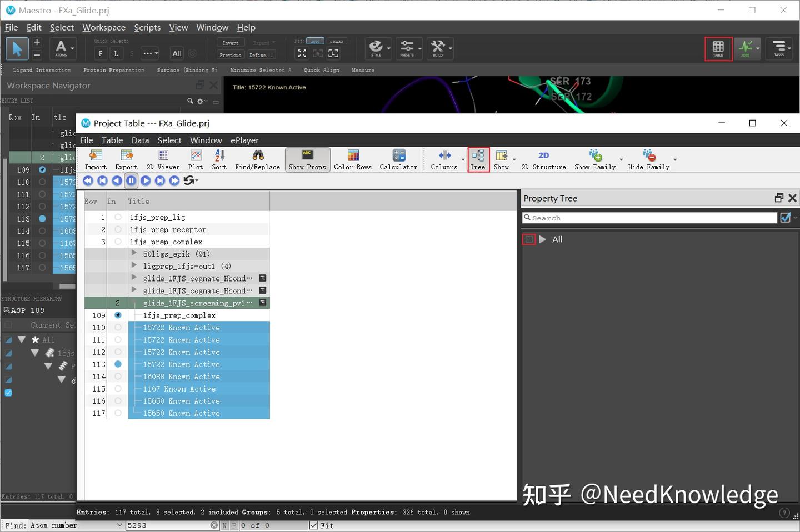Open the Scripts menu in Maestro
Image resolution: width=800 pixels, height=532 pixels.
tap(147, 27)
